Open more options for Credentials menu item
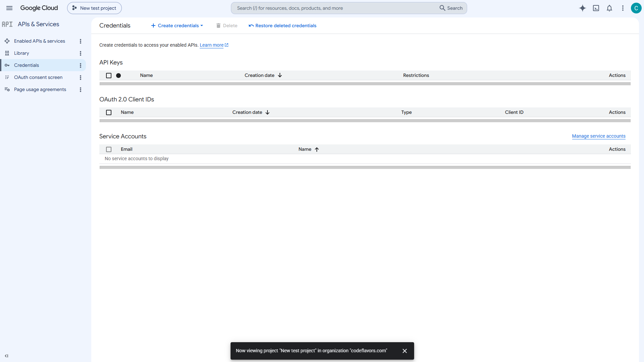The width and height of the screenshot is (644, 362). click(81, 65)
